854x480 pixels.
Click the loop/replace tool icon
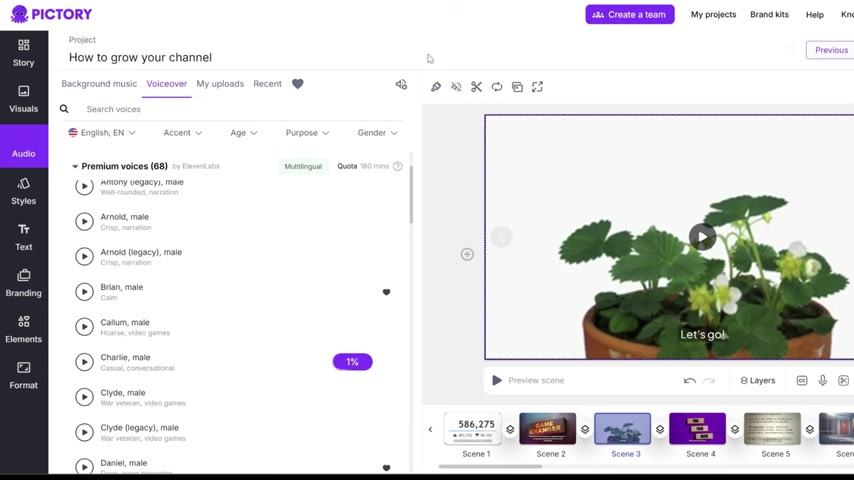497,87
